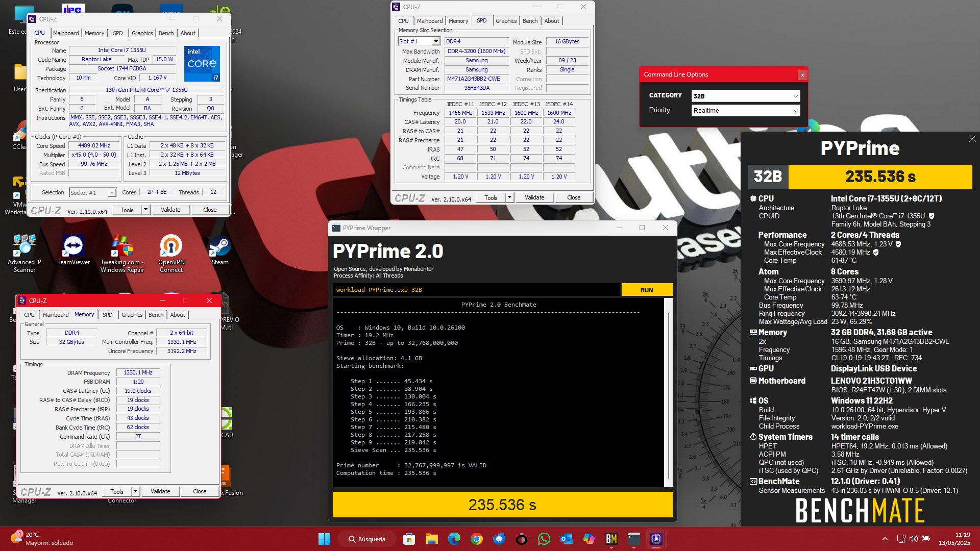Click the DisplayLink USB Device GPU entry
The image size is (980, 551).
[x=873, y=368]
